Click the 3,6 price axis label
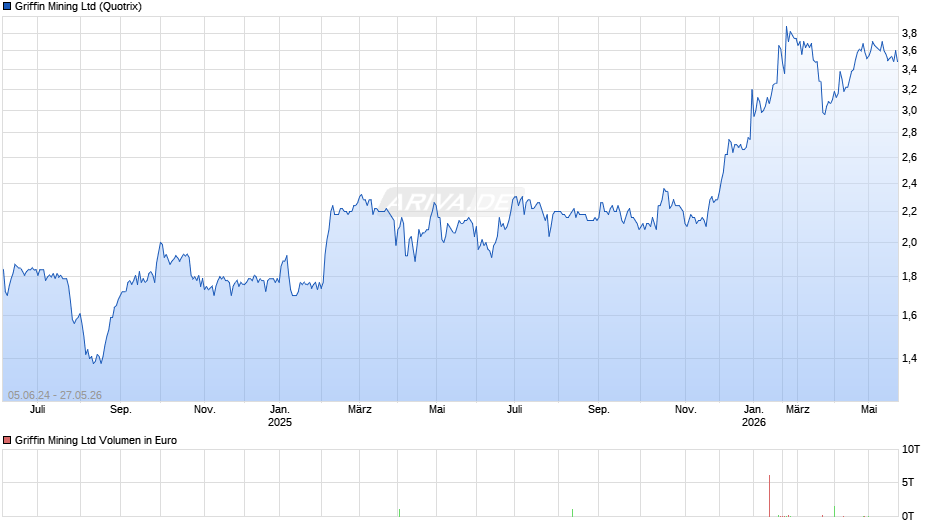This screenshot has width=940, height=526. (909, 50)
